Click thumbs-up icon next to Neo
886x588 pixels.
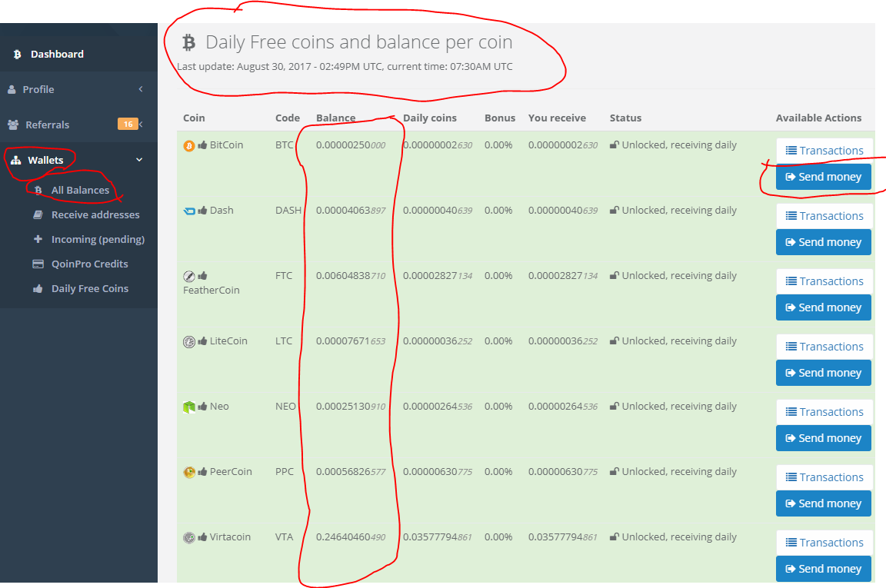click(202, 406)
